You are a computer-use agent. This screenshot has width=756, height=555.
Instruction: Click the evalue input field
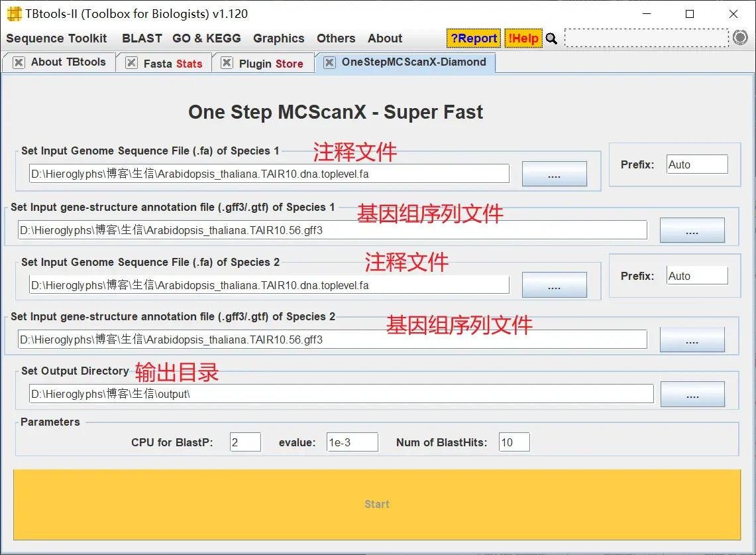pyautogui.click(x=352, y=442)
